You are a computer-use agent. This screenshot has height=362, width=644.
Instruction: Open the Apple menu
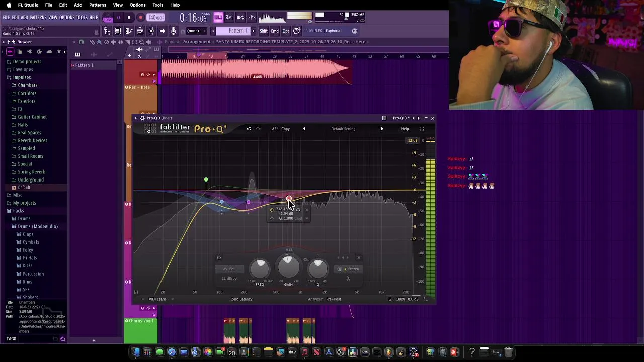pos(9,5)
